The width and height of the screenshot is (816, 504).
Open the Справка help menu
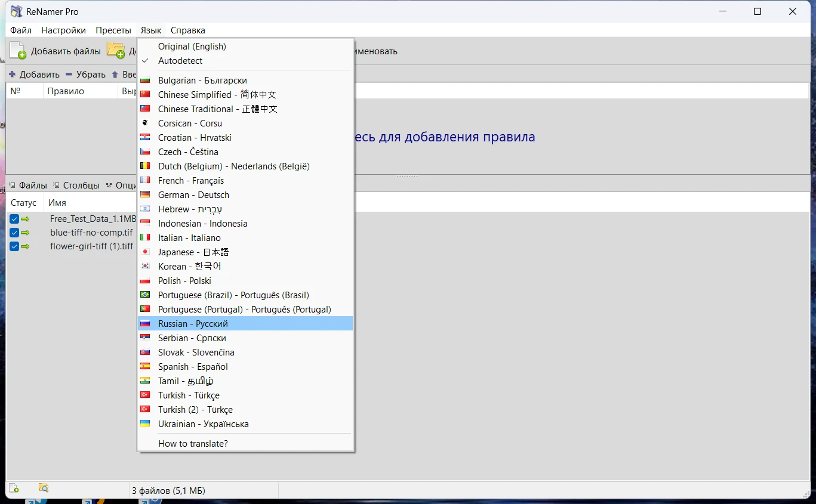pyautogui.click(x=187, y=30)
